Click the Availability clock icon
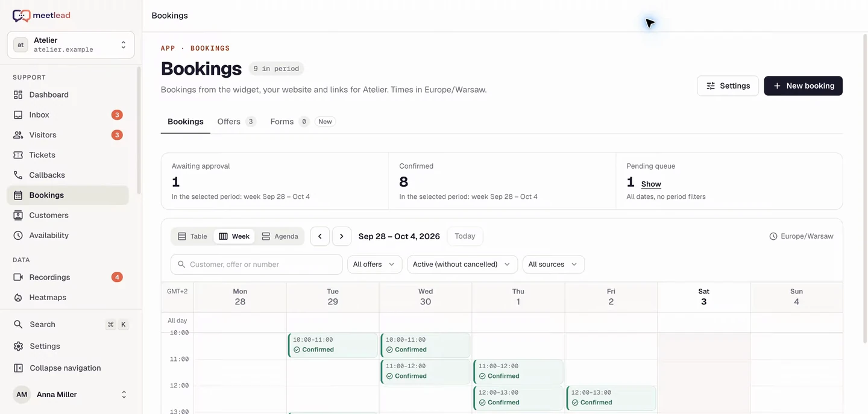 coord(18,235)
